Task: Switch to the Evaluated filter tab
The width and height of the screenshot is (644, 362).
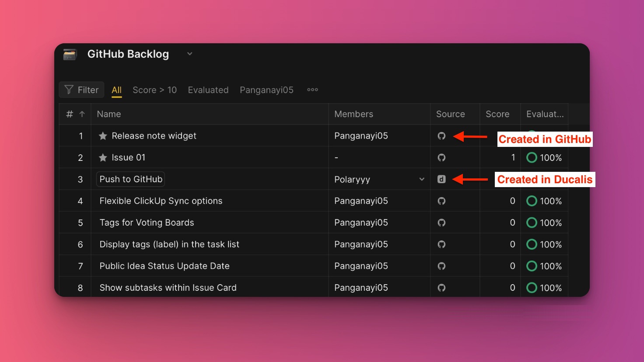Action: [208, 90]
